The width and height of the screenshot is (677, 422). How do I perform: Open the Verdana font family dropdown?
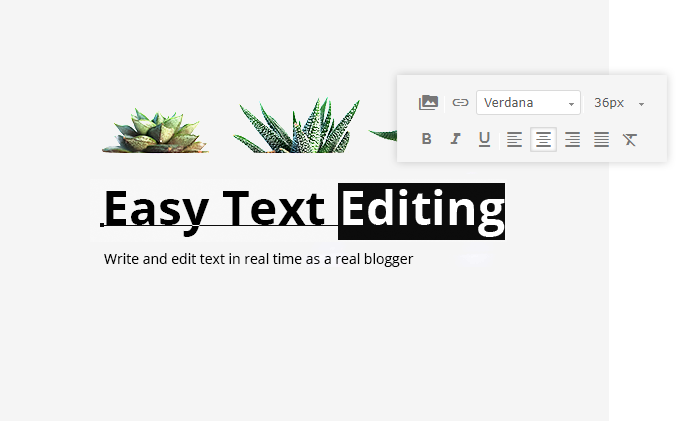[x=528, y=103]
